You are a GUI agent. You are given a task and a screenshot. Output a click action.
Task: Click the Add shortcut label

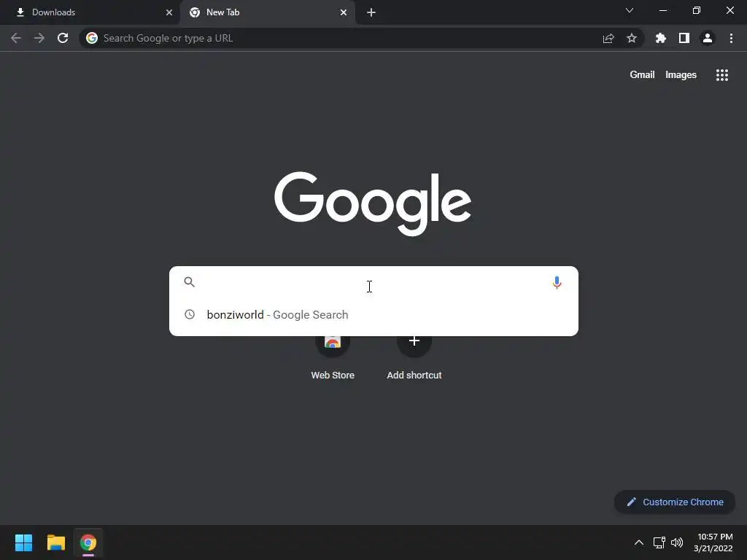[x=414, y=376]
